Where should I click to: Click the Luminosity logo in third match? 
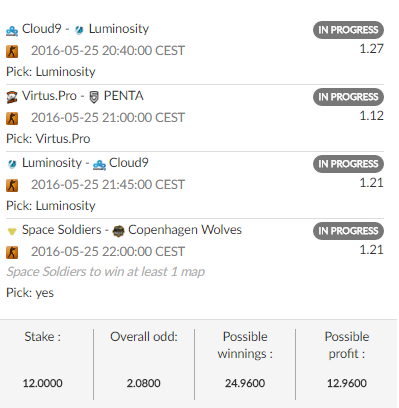click(12, 164)
